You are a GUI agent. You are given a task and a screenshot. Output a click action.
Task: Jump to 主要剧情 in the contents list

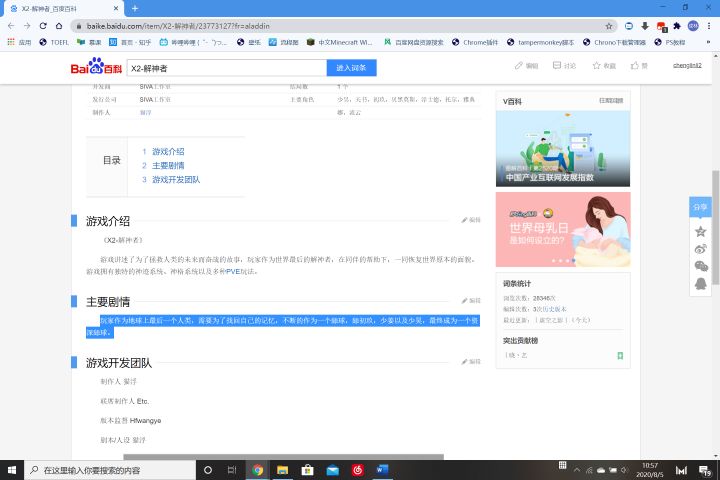tap(168, 165)
